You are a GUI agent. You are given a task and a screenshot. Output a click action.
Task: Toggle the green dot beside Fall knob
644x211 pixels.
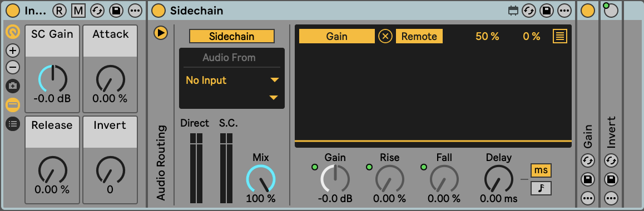pyautogui.click(x=424, y=167)
